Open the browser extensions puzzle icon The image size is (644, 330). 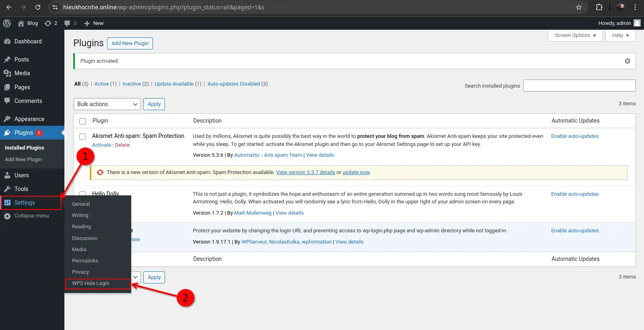(x=599, y=7)
